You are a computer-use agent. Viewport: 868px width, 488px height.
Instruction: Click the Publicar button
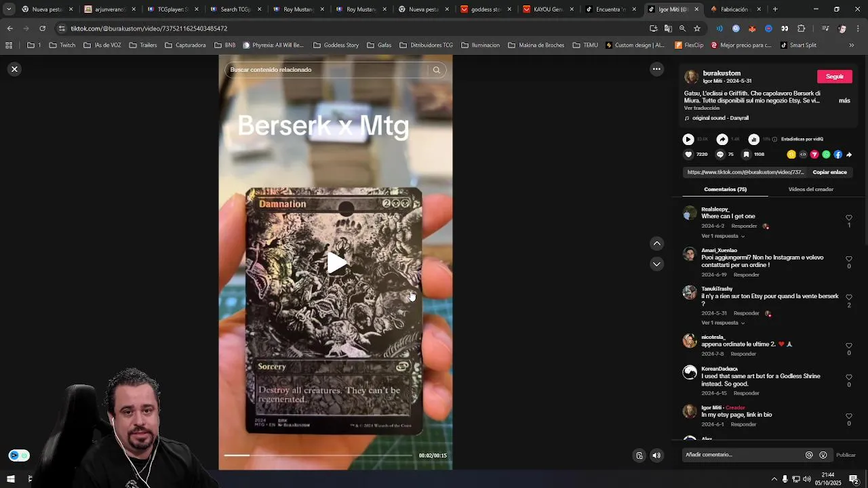click(846, 455)
